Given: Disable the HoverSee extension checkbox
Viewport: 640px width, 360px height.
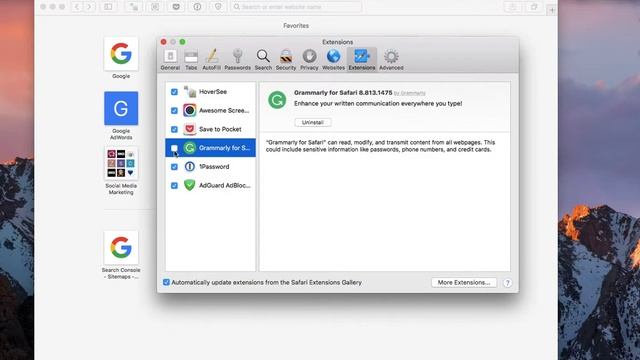Looking at the screenshot, I should point(174,92).
